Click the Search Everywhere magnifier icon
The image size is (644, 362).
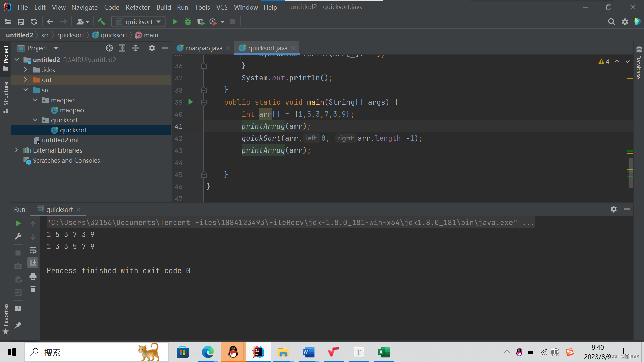[x=611, y=22]
